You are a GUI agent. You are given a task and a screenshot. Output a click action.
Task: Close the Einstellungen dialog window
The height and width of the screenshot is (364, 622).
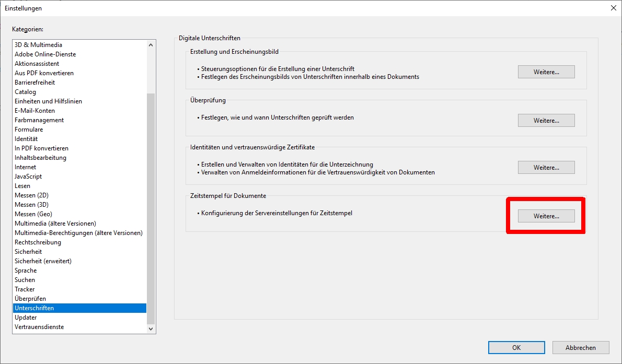click(613, 8)
